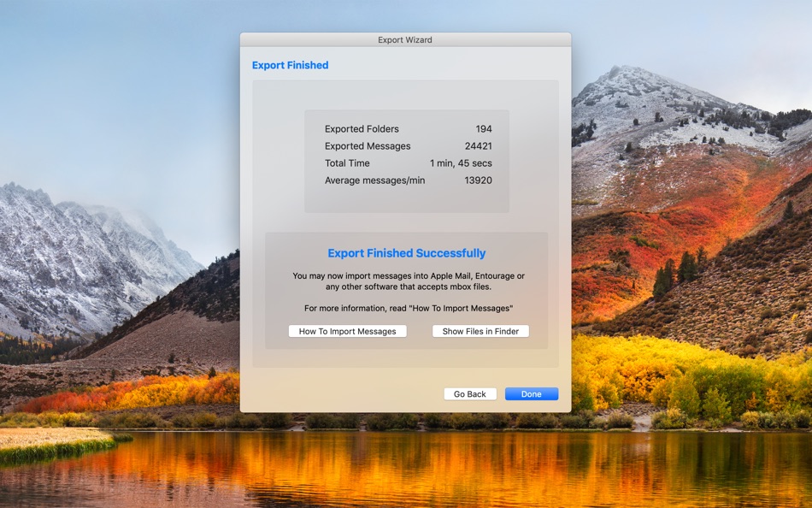This screenshot has width=812, height=508.
Task: Click the time value 1 min, 45 secs
Action: [461, 163]
